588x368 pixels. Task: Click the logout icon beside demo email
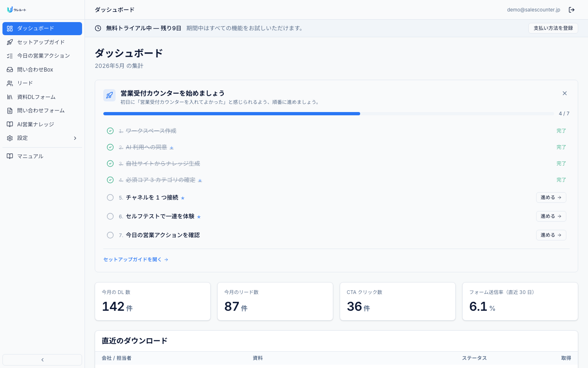572,10
